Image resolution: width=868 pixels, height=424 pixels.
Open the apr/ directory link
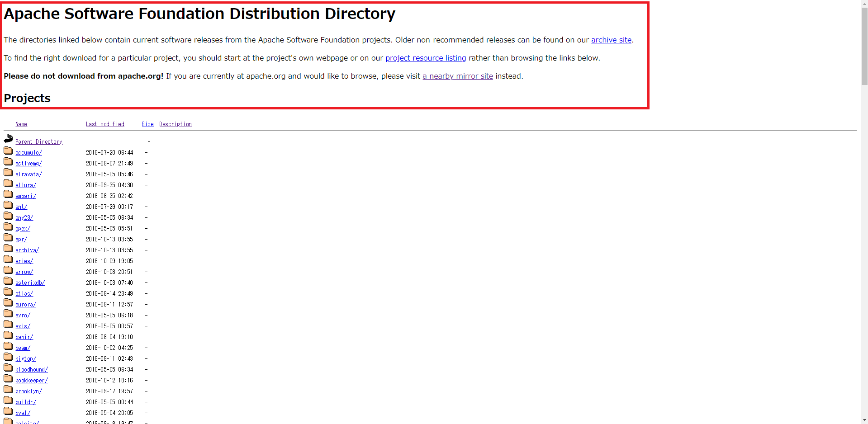[21, 240]
